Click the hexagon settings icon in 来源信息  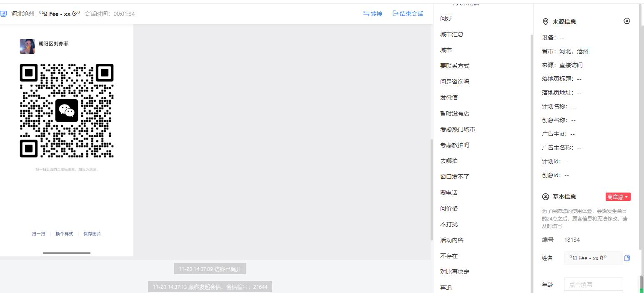627,21
